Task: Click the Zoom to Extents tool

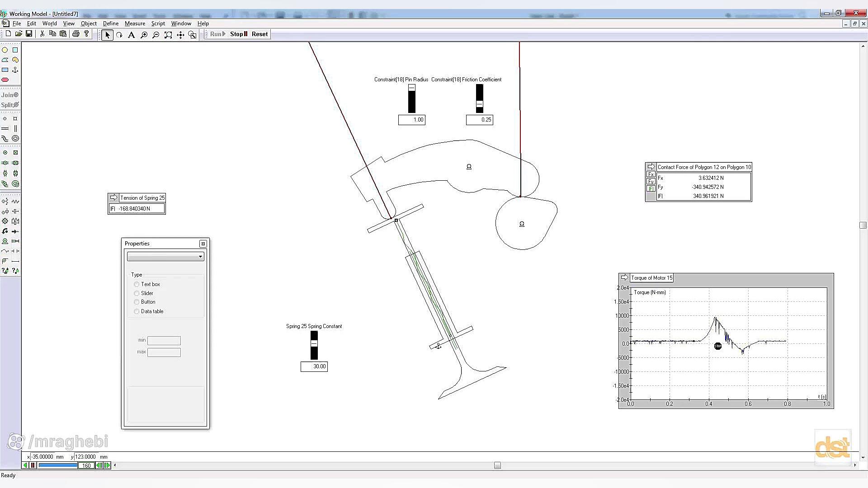Action: point(168,35)
